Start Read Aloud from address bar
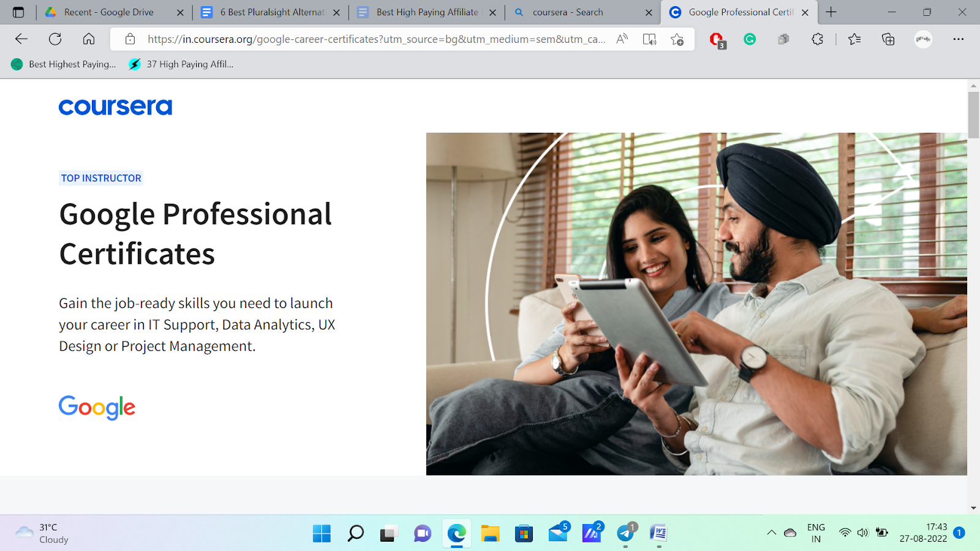 622,39
